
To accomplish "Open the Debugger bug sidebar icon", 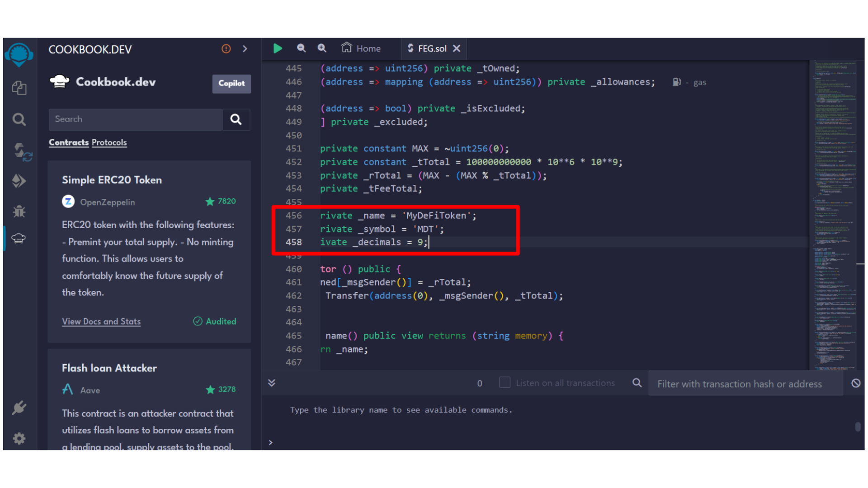I will tap(19, 211).
